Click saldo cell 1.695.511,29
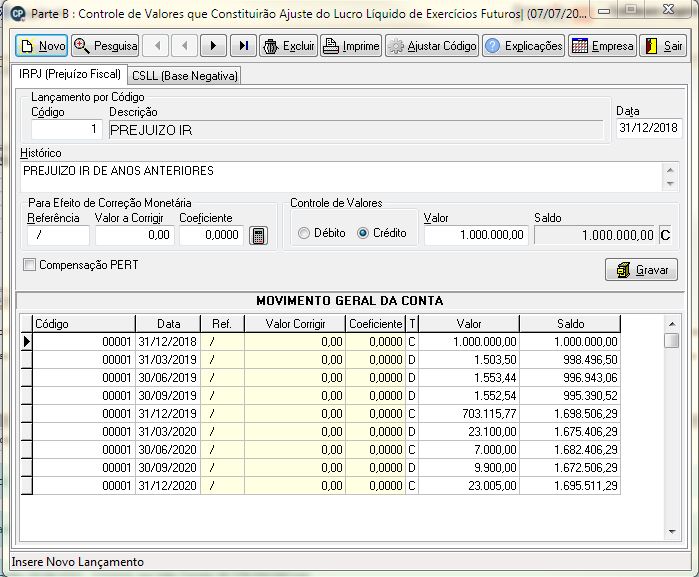699x577 pixels. tap(570, 486)
